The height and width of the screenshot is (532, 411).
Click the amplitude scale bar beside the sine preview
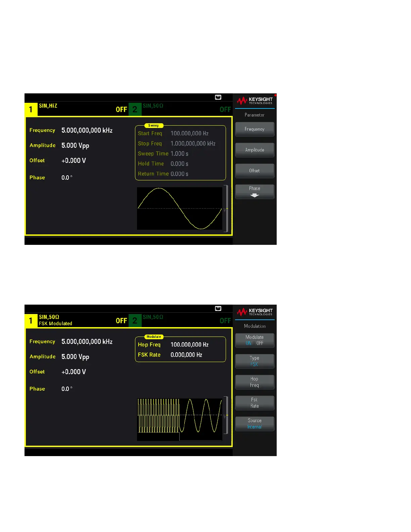point(226,209)
